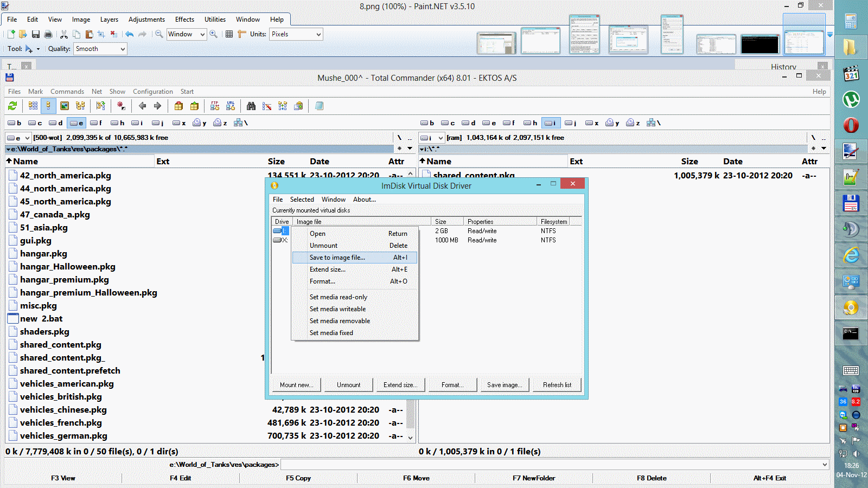
Task: Click the Zoom in magnifier icon
Action: [214, 34]
